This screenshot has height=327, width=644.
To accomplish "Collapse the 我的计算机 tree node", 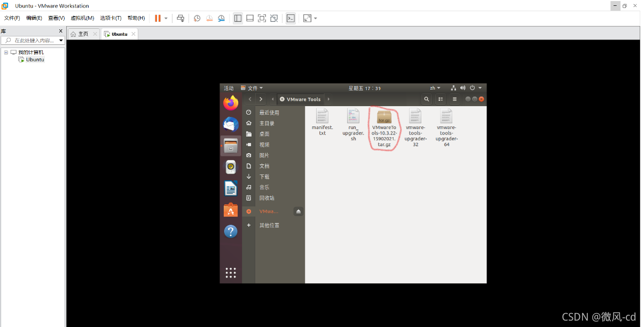I will pyautogui.click(x=5, y=52).
